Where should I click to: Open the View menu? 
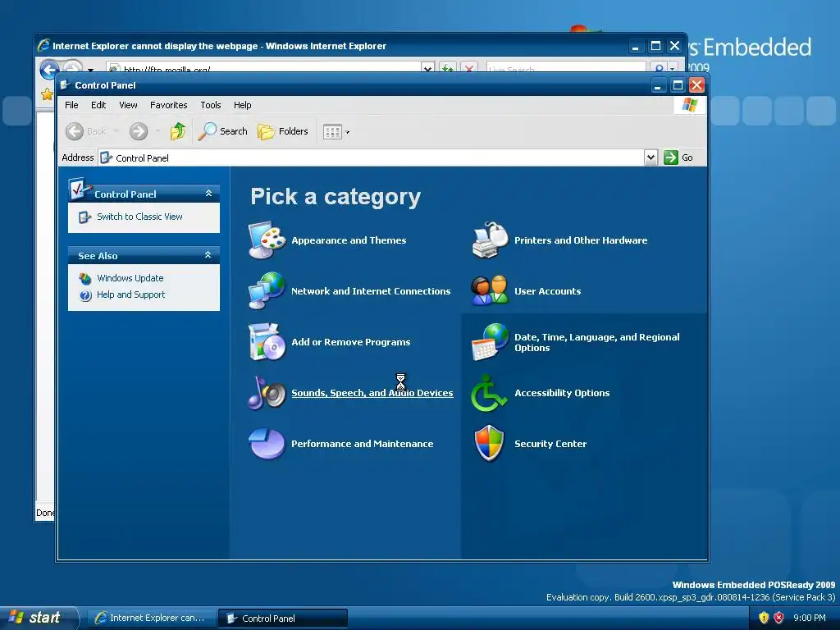coord(128,105)
